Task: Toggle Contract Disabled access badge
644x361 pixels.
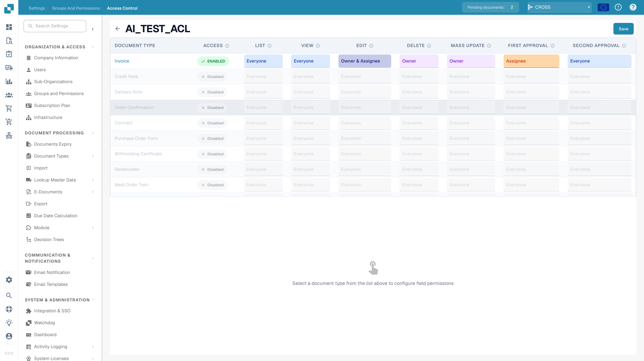Action: (212, 123)
